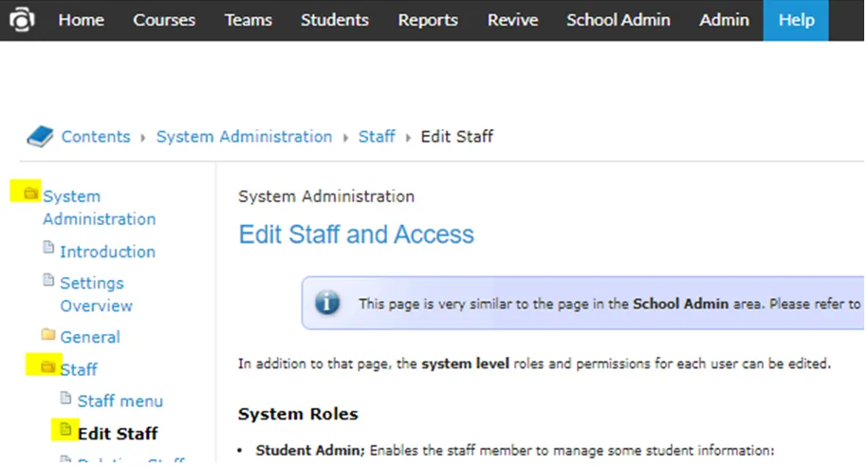The width and height of the screenshot is (868, 468).
Task: Open the Staff section in sidebar
Action: [79, 369]
